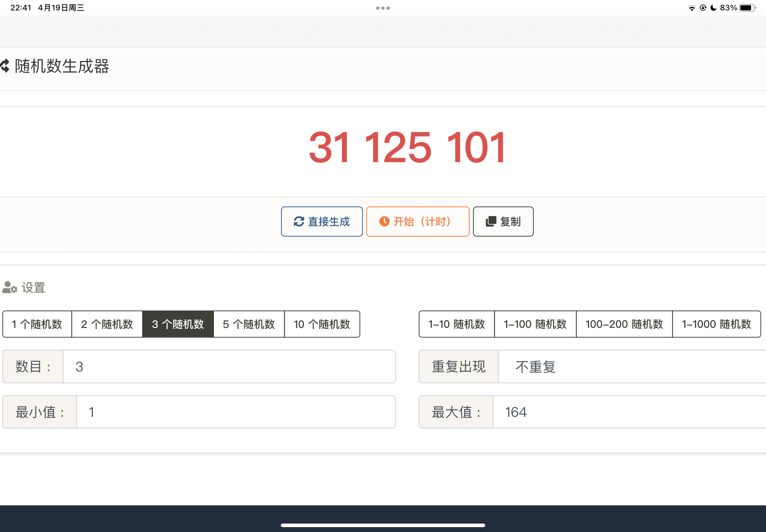The image size is (766, 532).
Task: Focus the 最小值 input field
Action: (236, 412)
